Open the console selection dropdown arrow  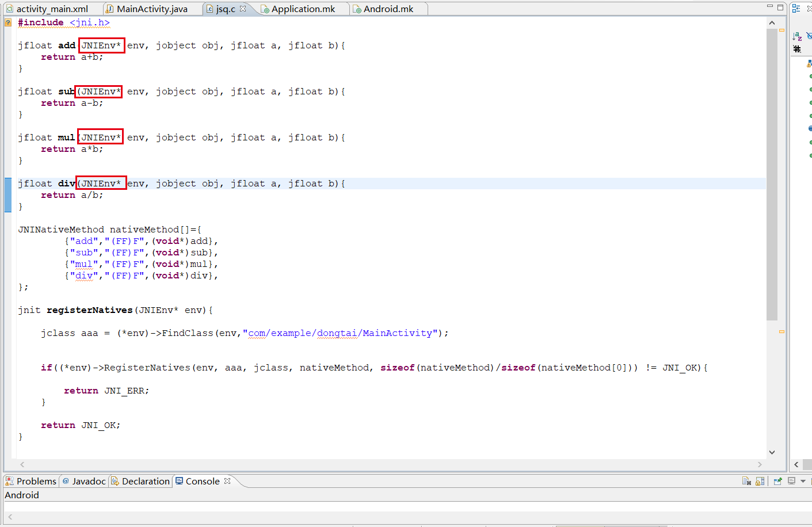pyautogui.click(x=803, y=481)
